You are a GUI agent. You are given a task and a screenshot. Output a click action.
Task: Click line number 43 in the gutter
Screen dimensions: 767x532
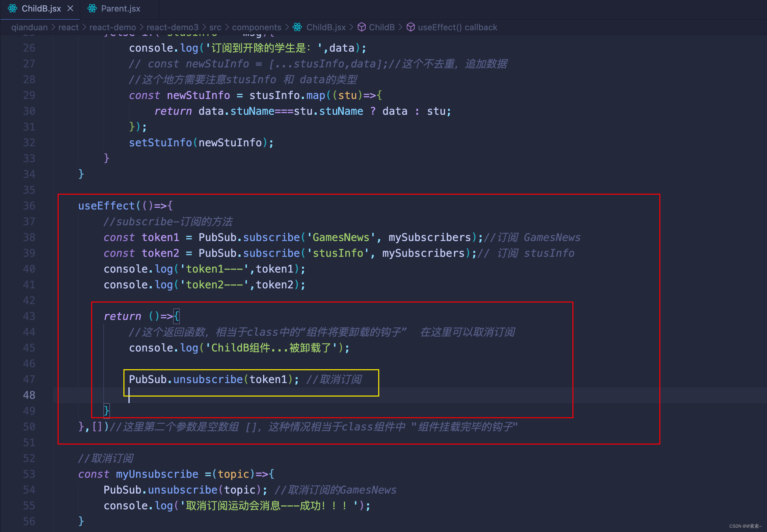(29, 316)
